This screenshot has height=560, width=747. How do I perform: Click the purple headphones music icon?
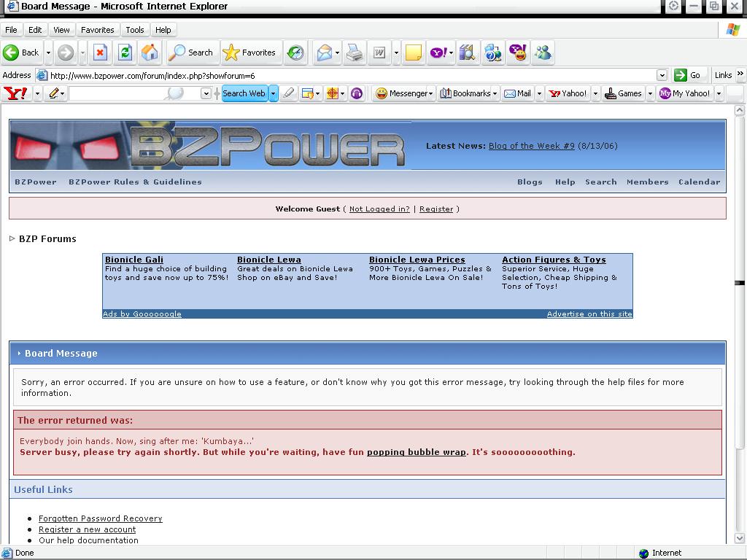pyautogui.click(x=356, y=93)
